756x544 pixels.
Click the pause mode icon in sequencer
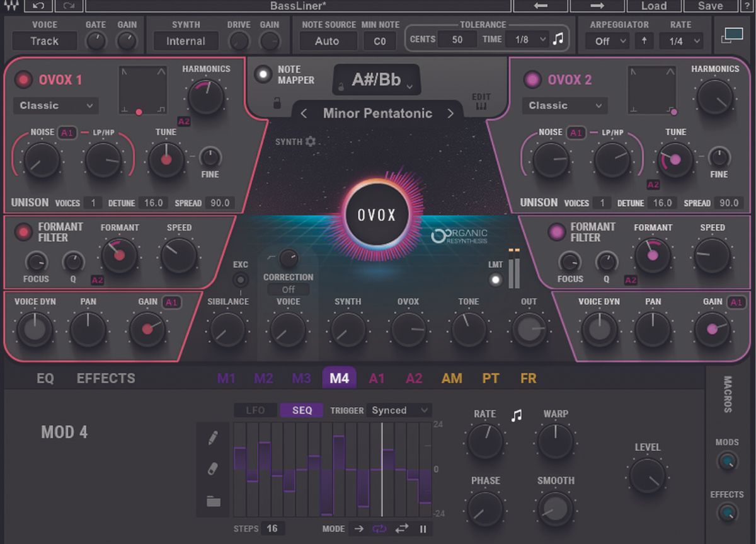423,530
